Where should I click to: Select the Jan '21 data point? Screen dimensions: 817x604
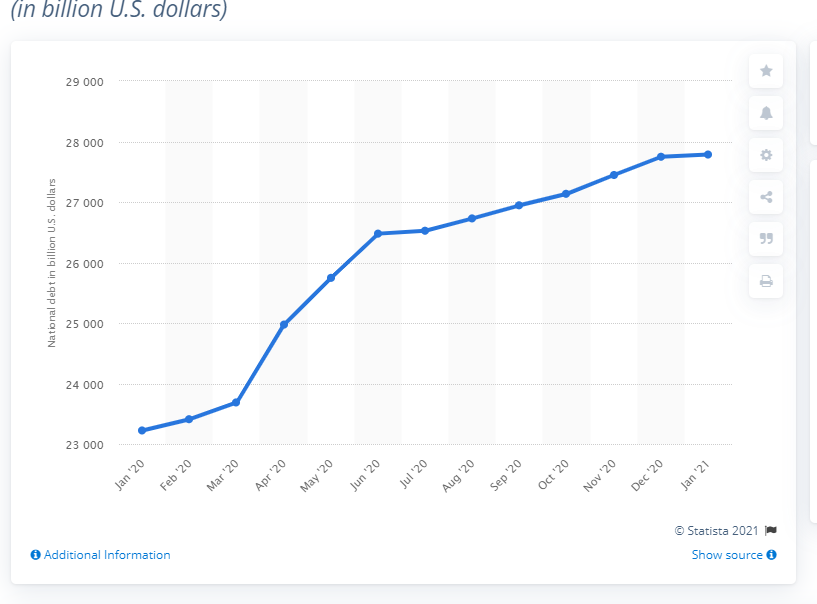point(708,154)
